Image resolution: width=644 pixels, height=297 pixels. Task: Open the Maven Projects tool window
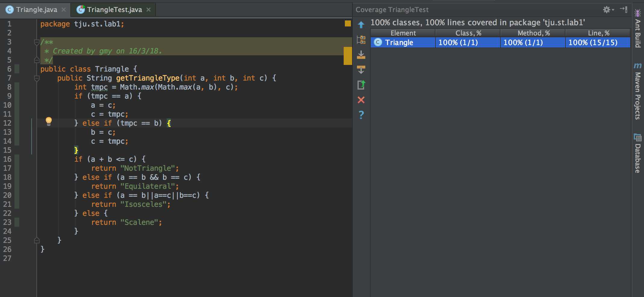pos(637,91)
